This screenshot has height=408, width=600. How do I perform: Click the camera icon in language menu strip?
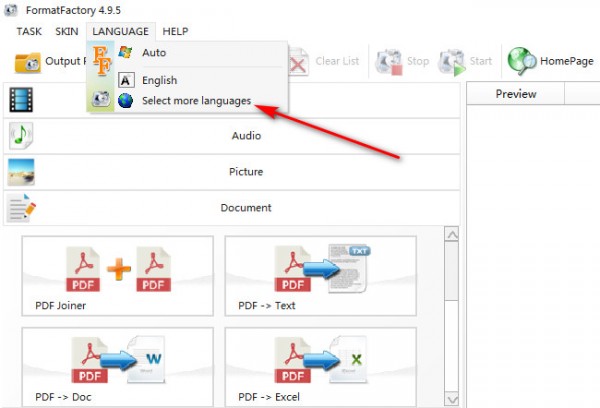click(x=101, y=100)
